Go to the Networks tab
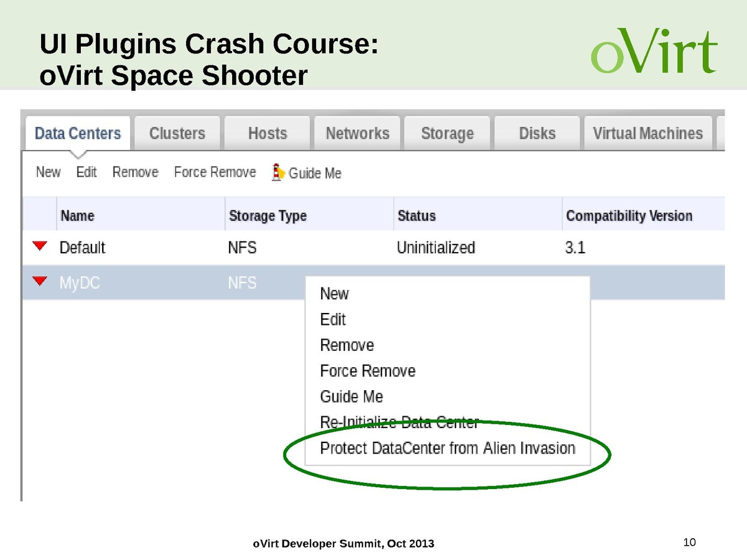The height and width of the screenshot is (560, 747). point(357,133)
